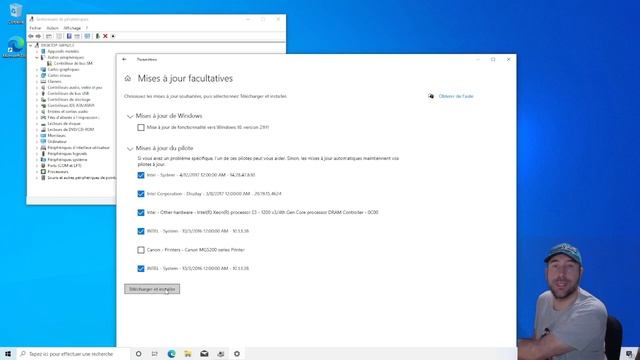This screenshot has width=640, height=360.
Task: Collapse the Mises à jour de Windows section
Action: click(130, 117)
